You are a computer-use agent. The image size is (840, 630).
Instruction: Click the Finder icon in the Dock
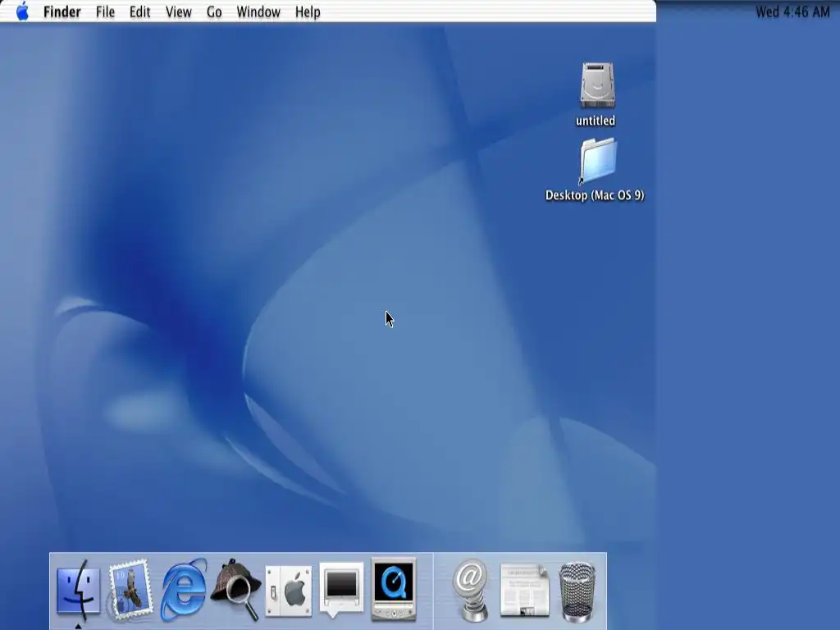[x=78, y=589]
